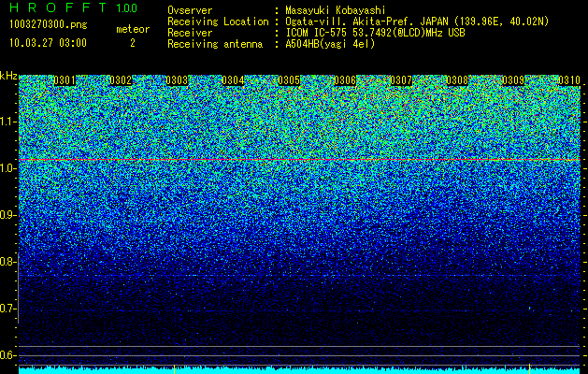Click the 0308 time label
The height and width of the screenshot is (374, 588).
click(457, 80)
